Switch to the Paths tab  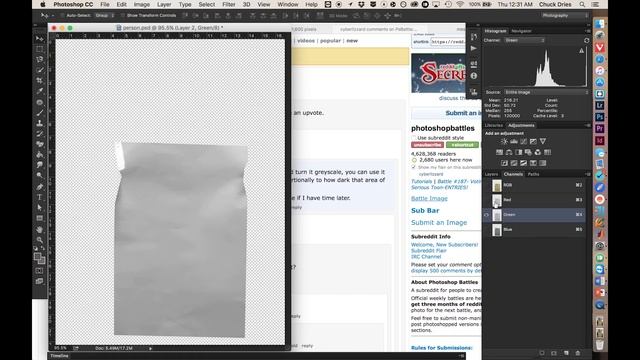pyautogui.click(x=533, y=174)
